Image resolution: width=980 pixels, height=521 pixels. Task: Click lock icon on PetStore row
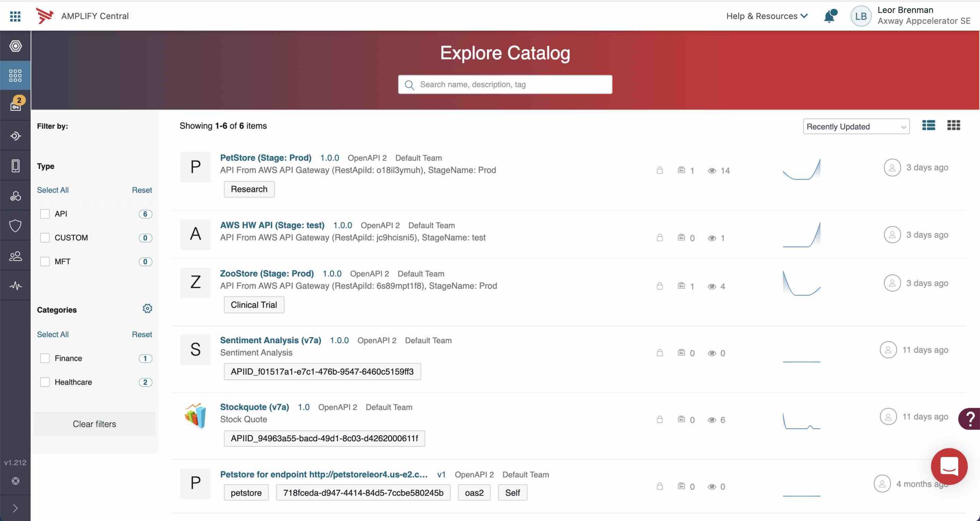[x=660, y=170]
